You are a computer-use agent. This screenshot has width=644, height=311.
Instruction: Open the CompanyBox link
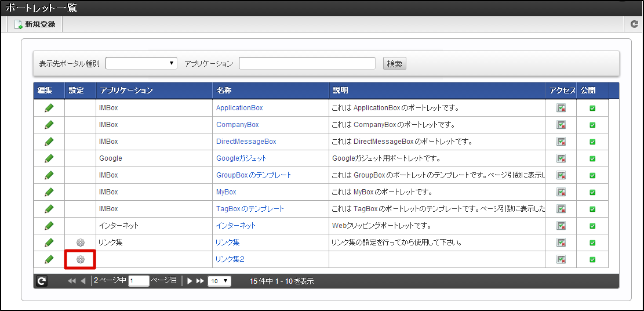pos(238,125)
